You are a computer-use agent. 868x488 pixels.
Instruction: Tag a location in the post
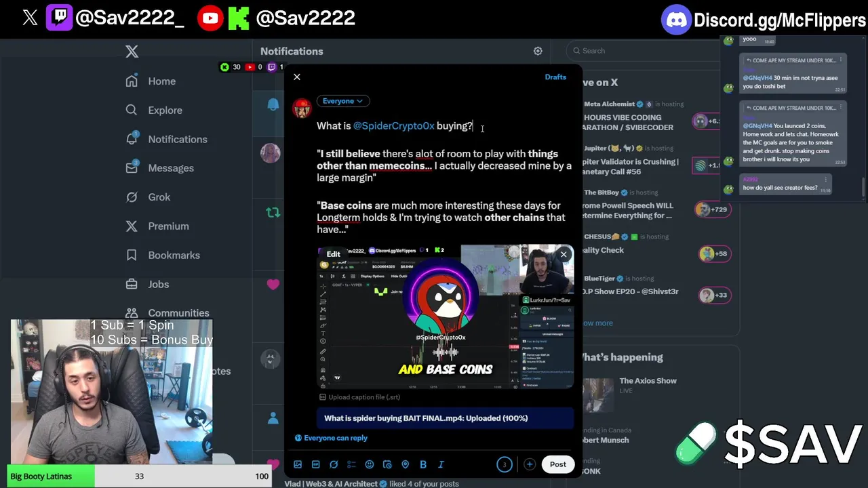click(x=406, y=464)
